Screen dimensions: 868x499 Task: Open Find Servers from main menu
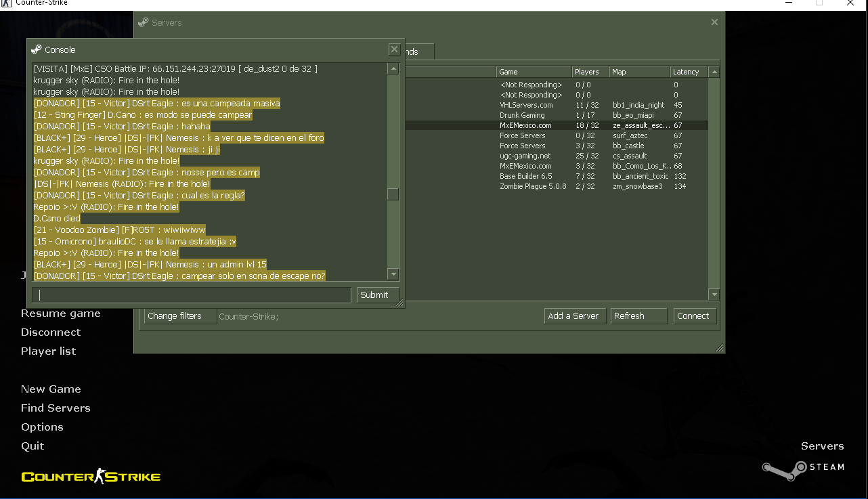56,408
